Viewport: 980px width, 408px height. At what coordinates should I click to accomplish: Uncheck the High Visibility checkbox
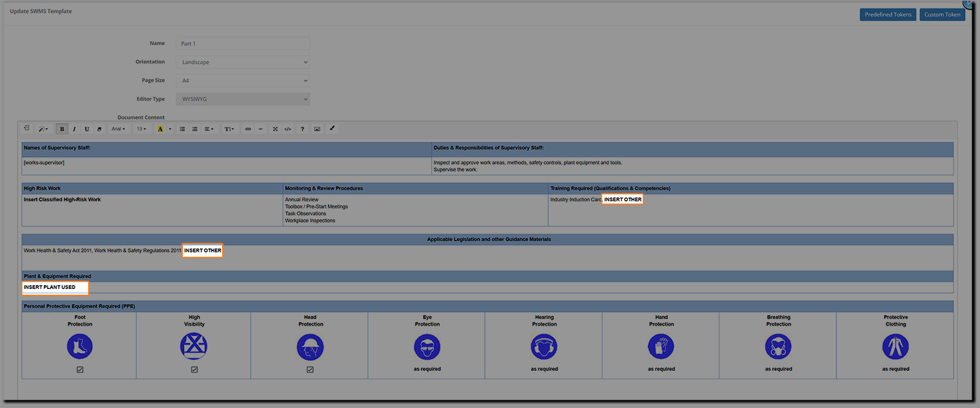tap(194, 369)
